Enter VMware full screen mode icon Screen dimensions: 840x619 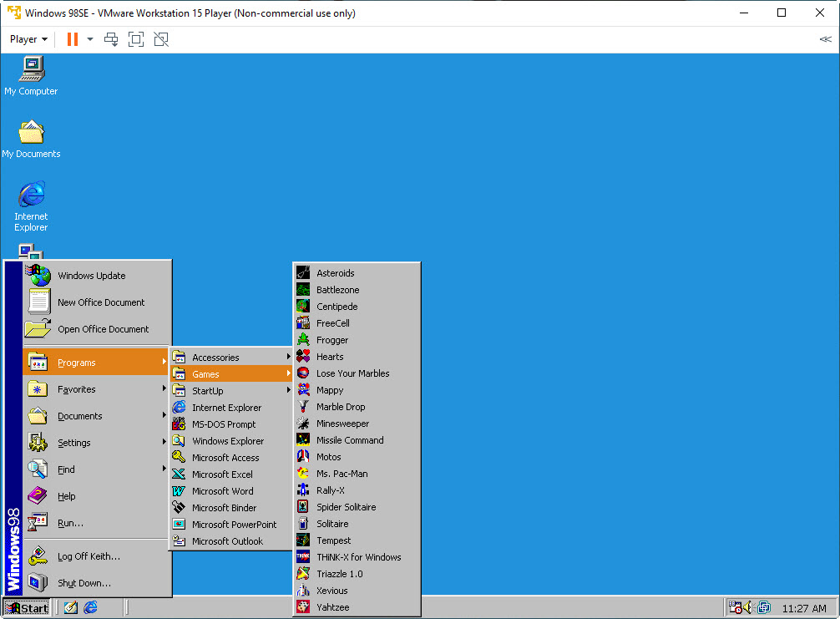(x=136, y=39)
